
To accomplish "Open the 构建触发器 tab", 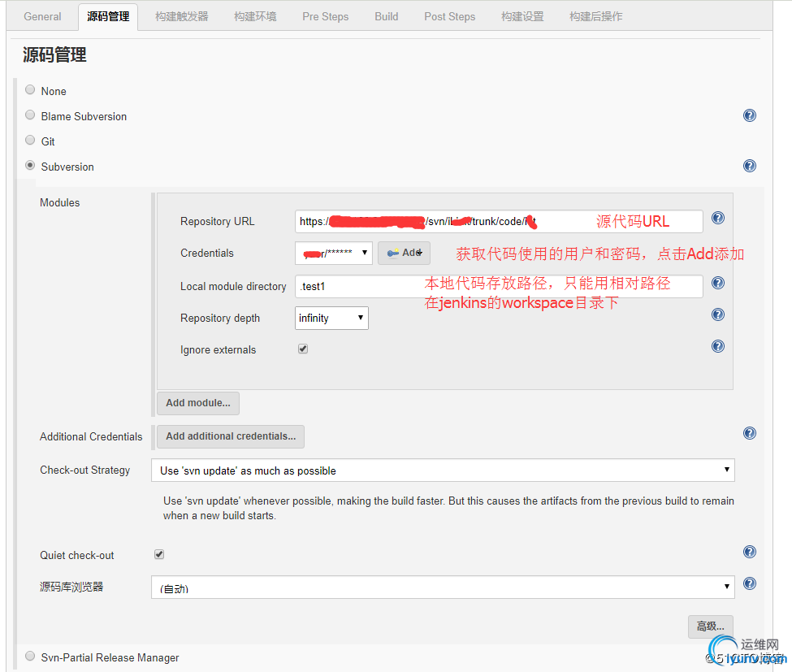I will (x=182, y=17).
